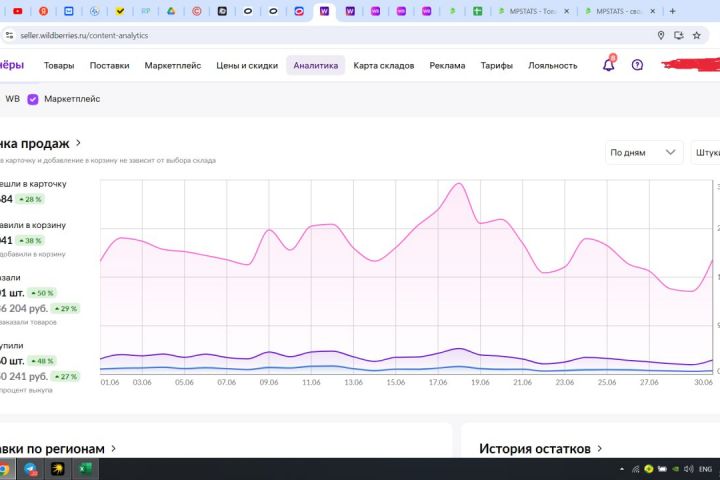This screenshot has height=480, width=720.
Task: Open the blue calendar pinned tab
Action: 69,11
